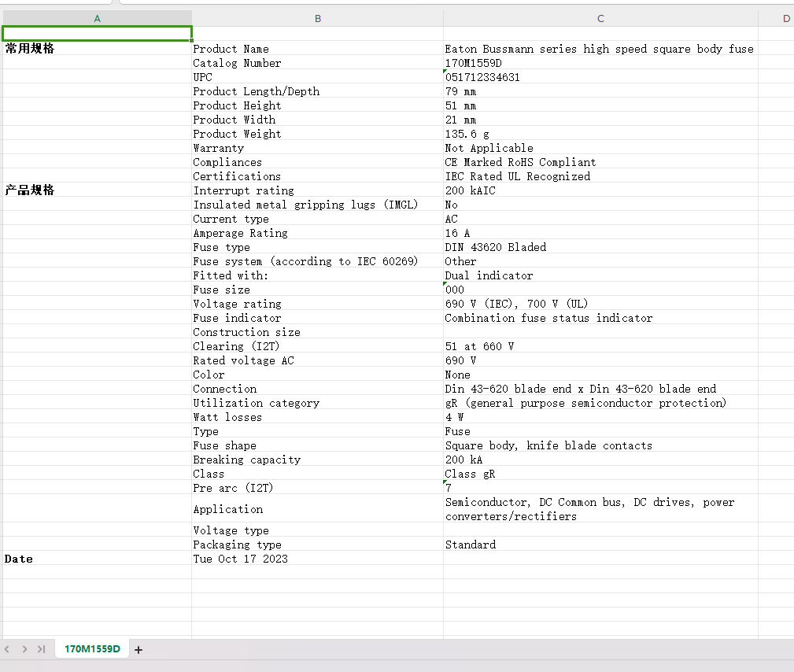Click the 'Utilization category' cell
Screen dimensions: 794x672
(317, 403)
